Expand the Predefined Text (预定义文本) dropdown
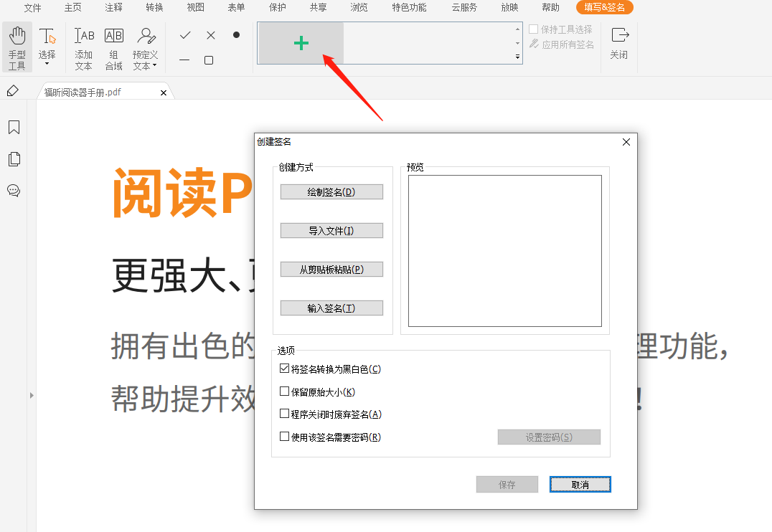The image size is (772, 532). pyautogui.click(x=145, y=66)
